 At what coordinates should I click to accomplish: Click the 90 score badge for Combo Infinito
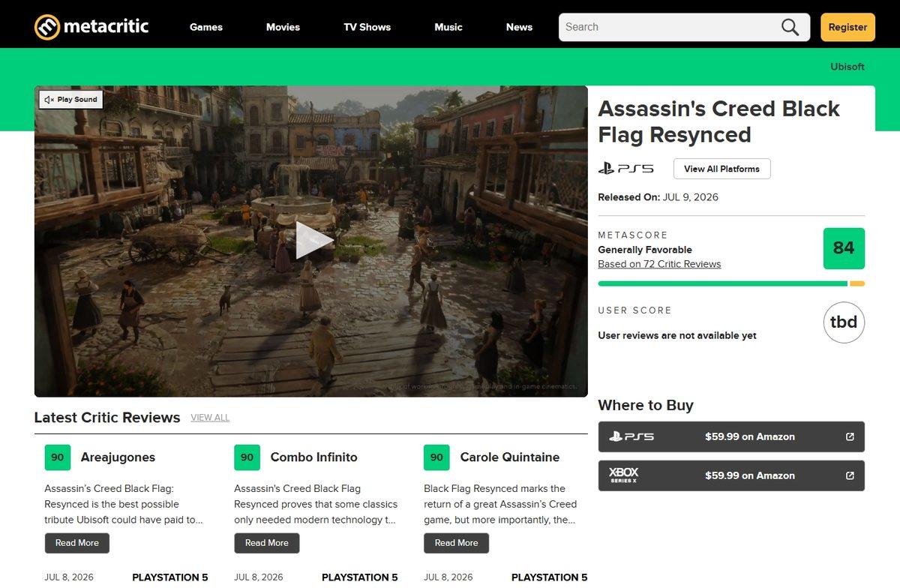pyautogui.click(x=247, y=457)
